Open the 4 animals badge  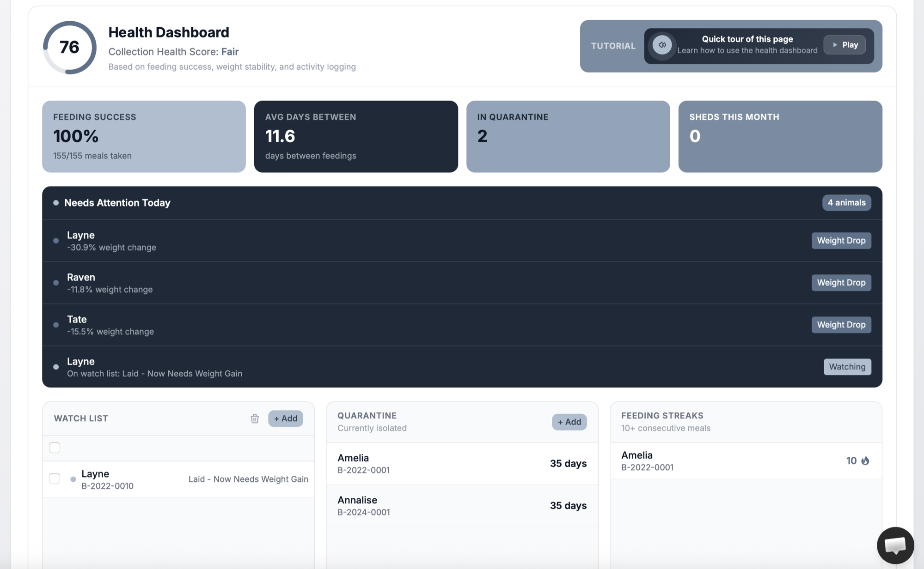click(846, 202)
